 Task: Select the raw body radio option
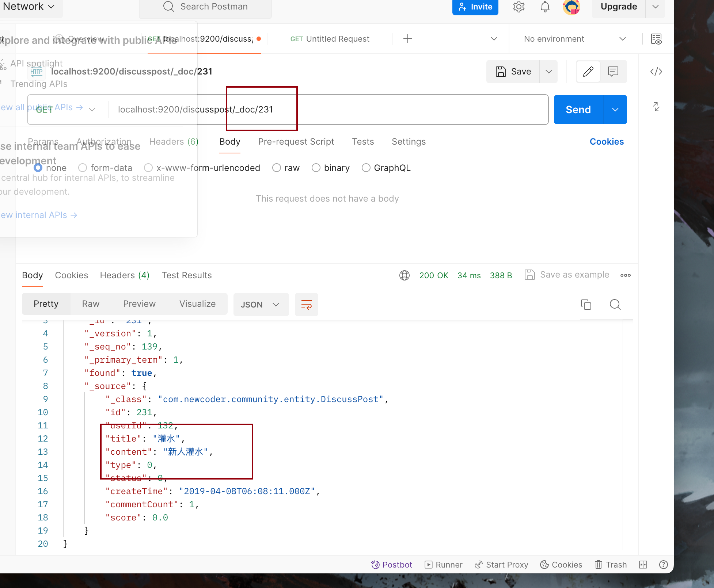click(x=277, y=168)
